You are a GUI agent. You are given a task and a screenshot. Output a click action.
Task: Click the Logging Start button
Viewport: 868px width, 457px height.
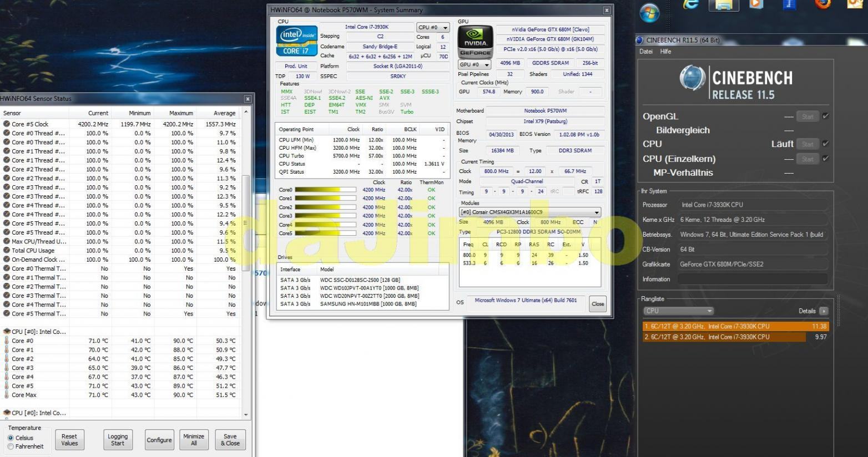tap(118, 440)
